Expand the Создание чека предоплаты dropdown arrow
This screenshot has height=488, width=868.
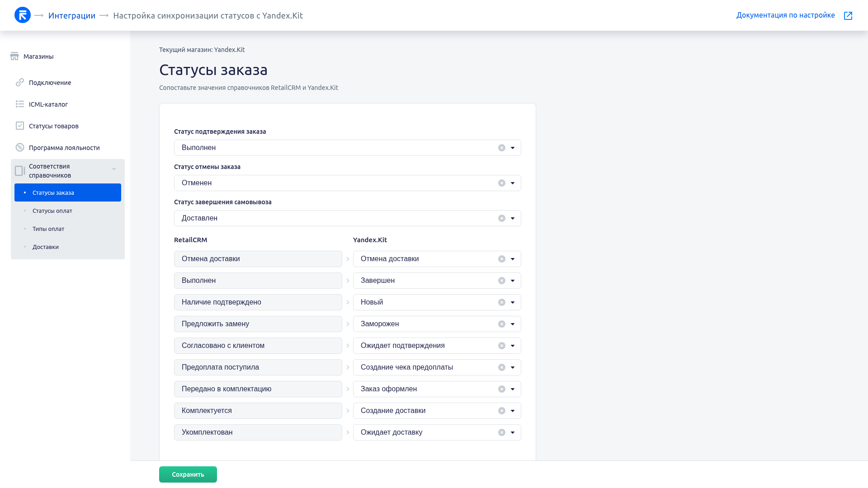(513, 367)
